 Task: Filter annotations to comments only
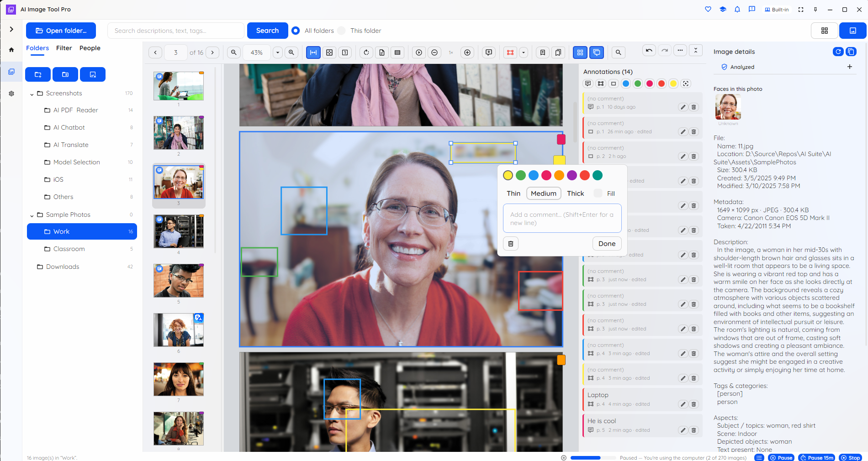(588, 84)
